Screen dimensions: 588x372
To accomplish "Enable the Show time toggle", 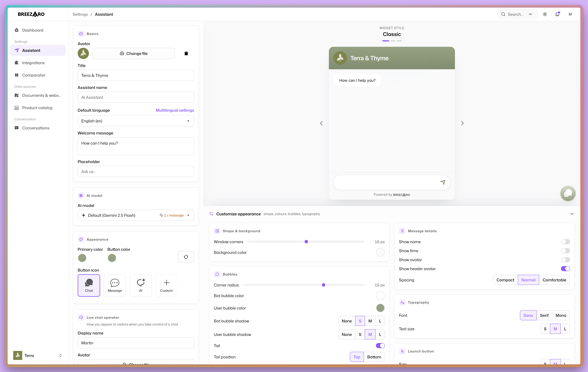I will (565, 251).
